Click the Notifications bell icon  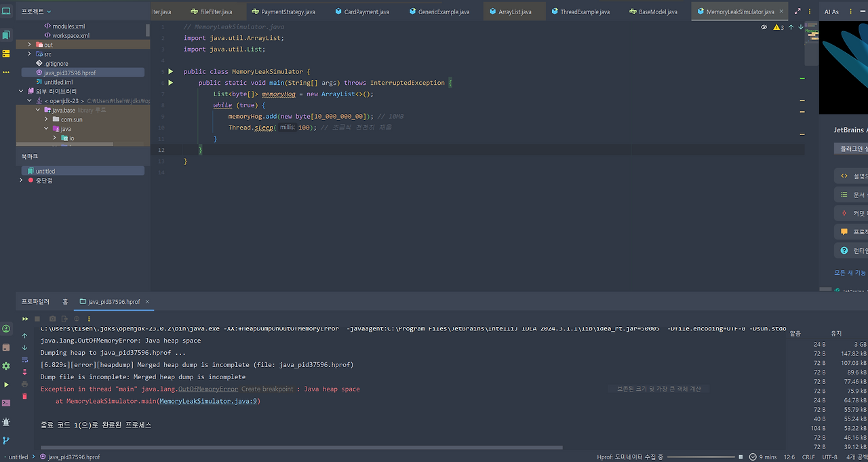point(5,421)
